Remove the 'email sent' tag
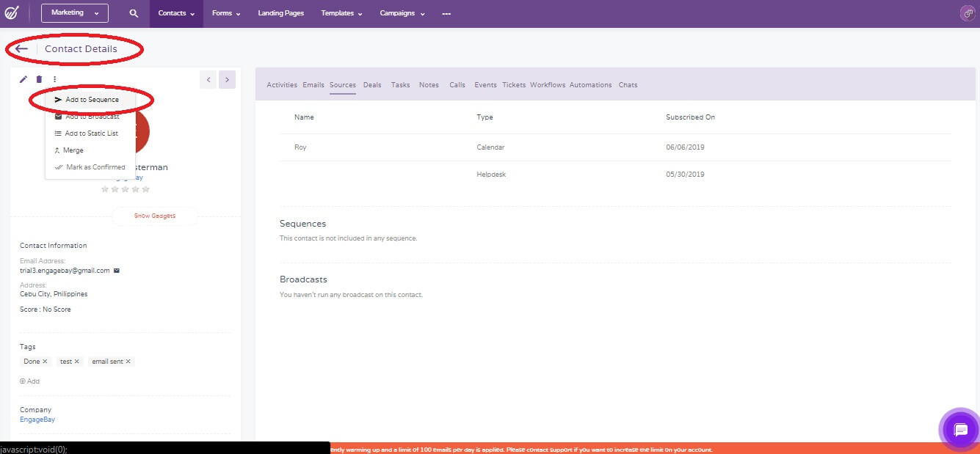 tap(128, 361)
